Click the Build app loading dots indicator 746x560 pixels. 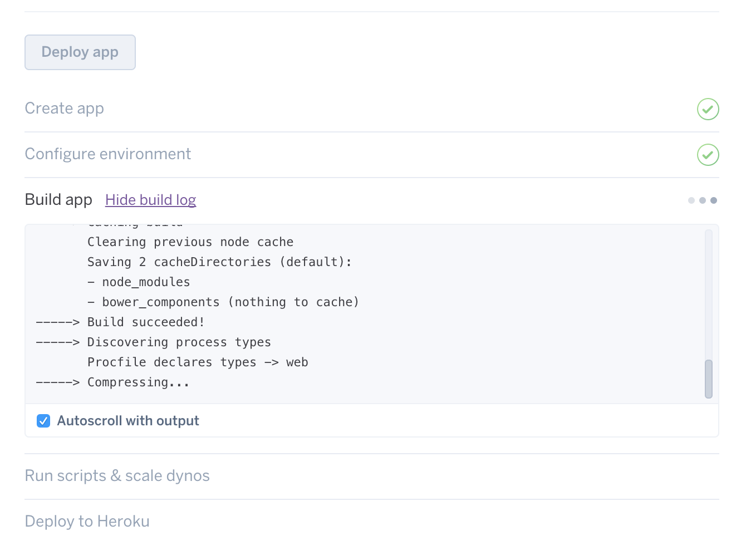(x=702, y=200)
